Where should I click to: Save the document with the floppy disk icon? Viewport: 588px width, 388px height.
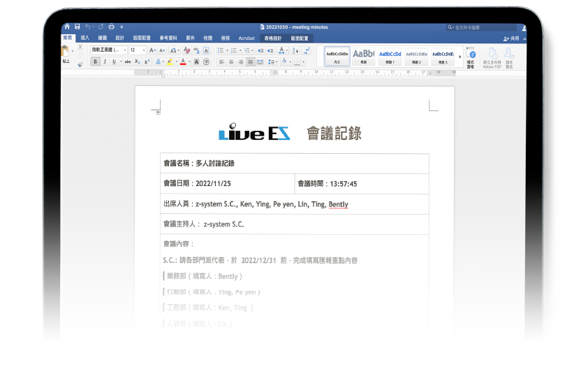pos(78,27)
